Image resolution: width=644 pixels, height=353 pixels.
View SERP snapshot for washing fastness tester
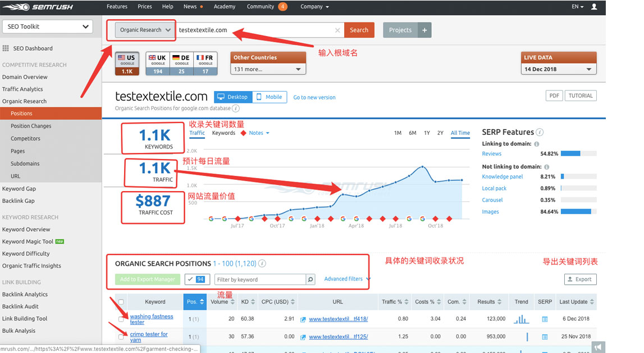coord(545,319)
